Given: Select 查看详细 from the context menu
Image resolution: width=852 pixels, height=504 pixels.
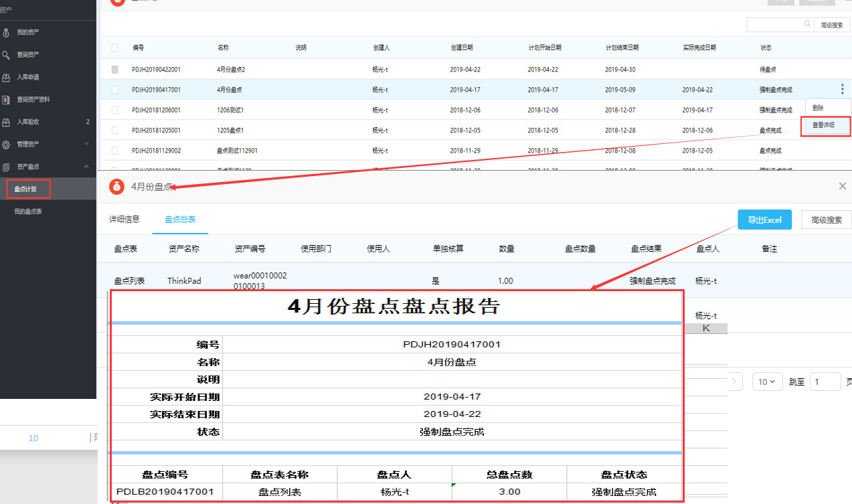Looking at the screenshot, I should point(823,125).
